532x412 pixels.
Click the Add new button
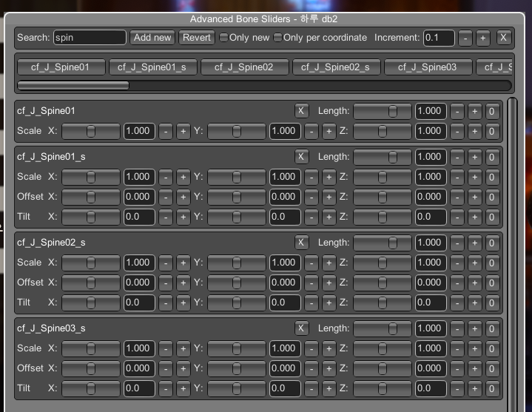152,38
